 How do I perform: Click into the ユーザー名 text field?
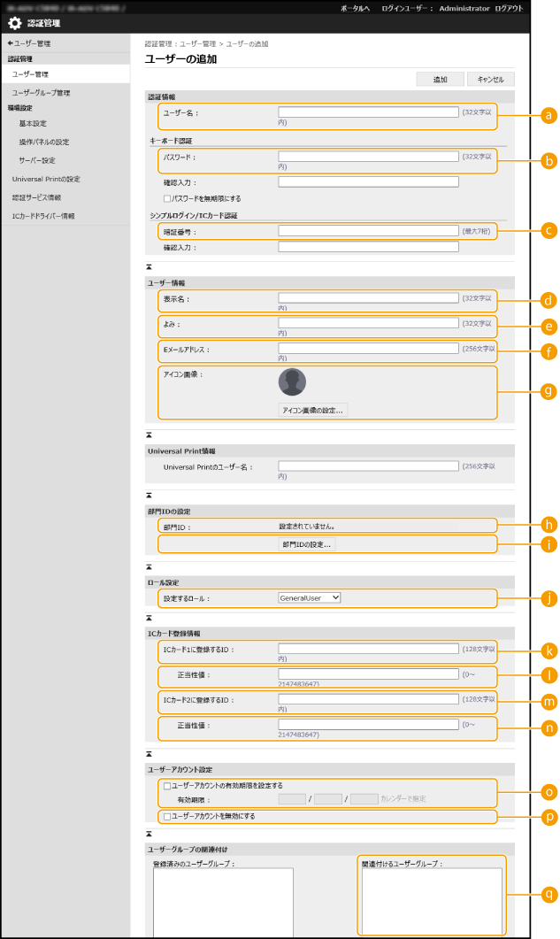[x=368, y=112]
